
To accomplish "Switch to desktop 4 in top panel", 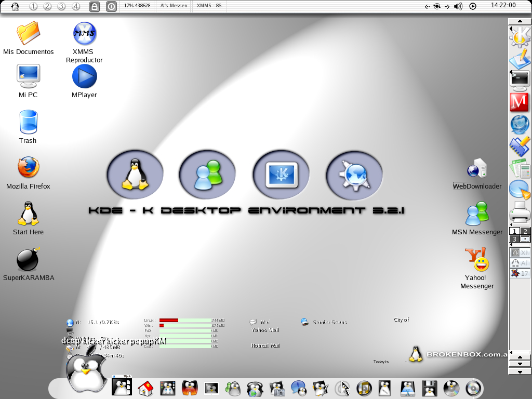I will coord(76,6).
